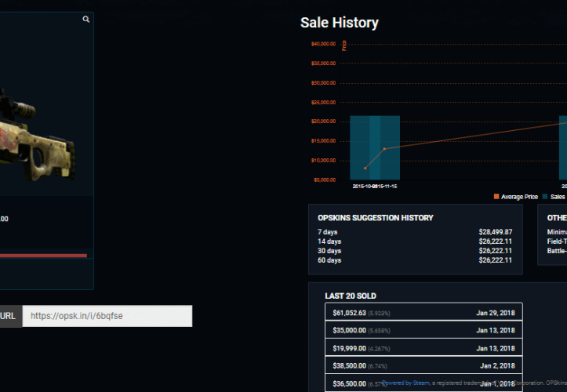The width and height of the screenshot is (567, 392).
Task: Click the red wear progress bar
Action: pyautogui.click(x=43, y=255)
